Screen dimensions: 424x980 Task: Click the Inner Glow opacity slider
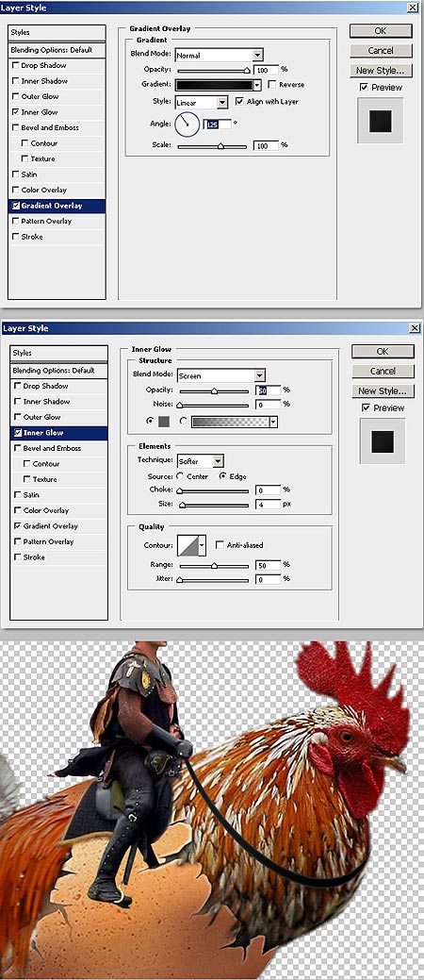click(x=214, y=391)
